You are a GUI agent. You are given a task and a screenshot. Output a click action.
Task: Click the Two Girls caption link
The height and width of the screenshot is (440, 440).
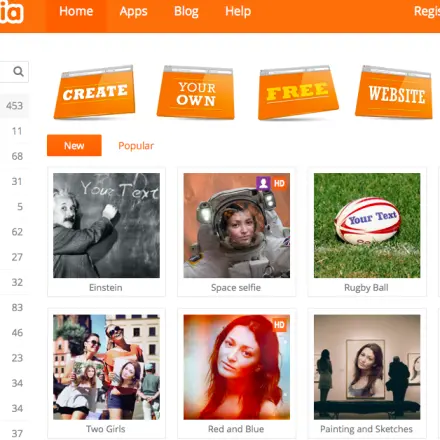click(106, 429)
